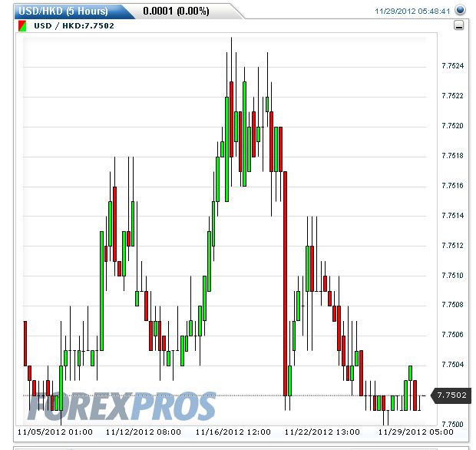Viewport: 476px width, 450px height.
Task: Click the timestamp 11/29/2012 05:48:41
Action: (x=412, y=12)
